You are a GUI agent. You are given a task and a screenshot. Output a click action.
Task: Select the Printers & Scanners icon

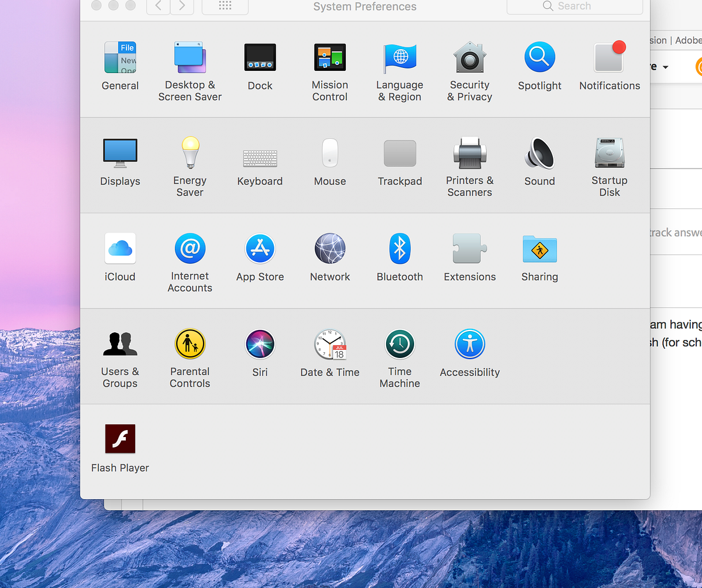[470, 153]
